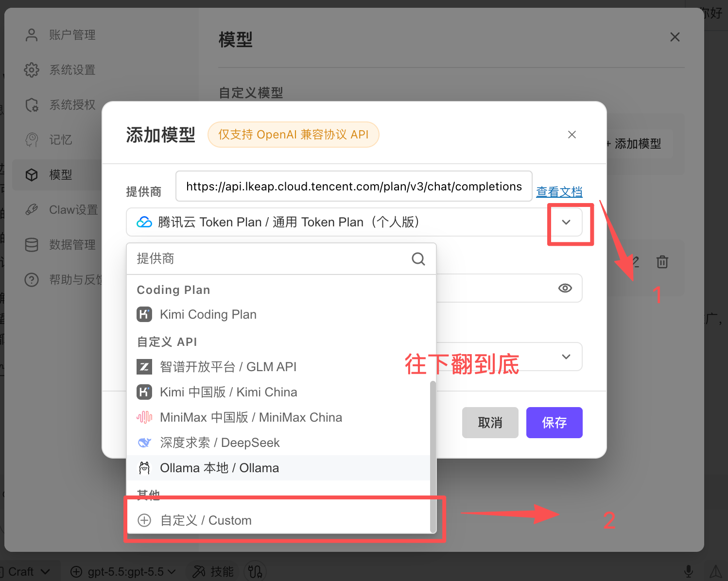The width and height of the screenshot is (728, 581).
Task: Click the 仅支持 OpenAI 兼容协议 API badge
Action: point(294,135)
